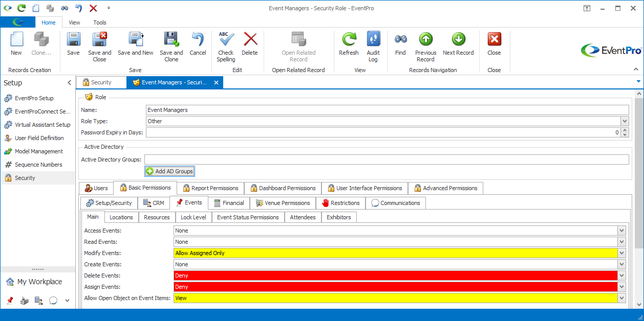The height and width of the screenshot is (321, 644).
Task: Open the Audit Log
Action: (x=373, y=47)
